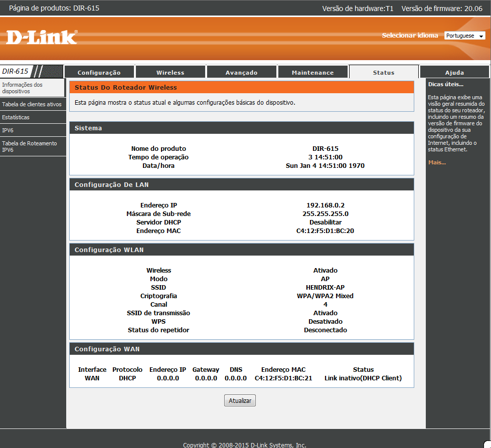
Task: Open the Ajuda tab
Action: click(x=454, y=72)
